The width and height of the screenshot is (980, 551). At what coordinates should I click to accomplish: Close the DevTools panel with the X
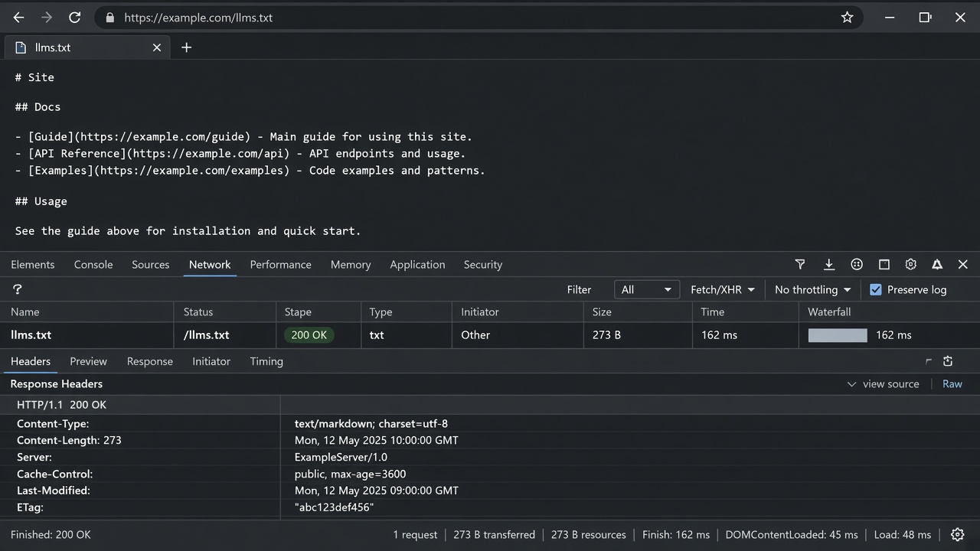coord(963,264)
